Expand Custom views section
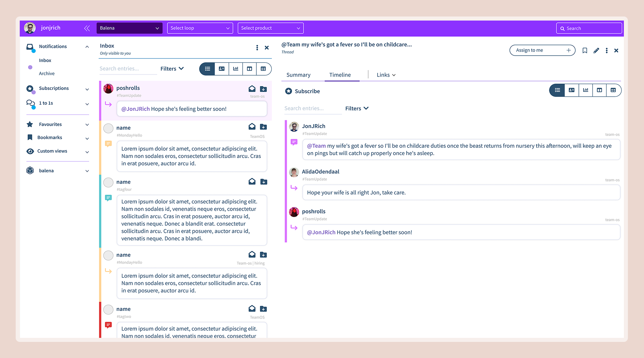Viewport: 644px width, 358px height. coord(87,152)
